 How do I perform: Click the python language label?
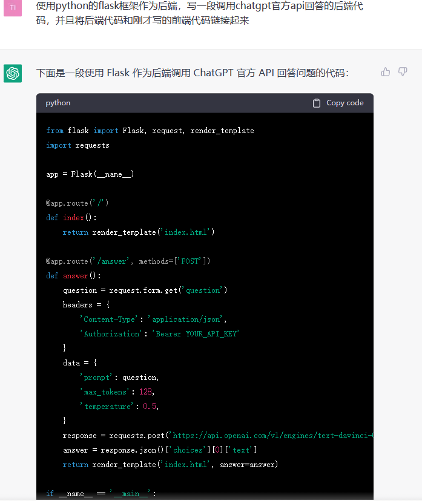[x=58, y=103]
